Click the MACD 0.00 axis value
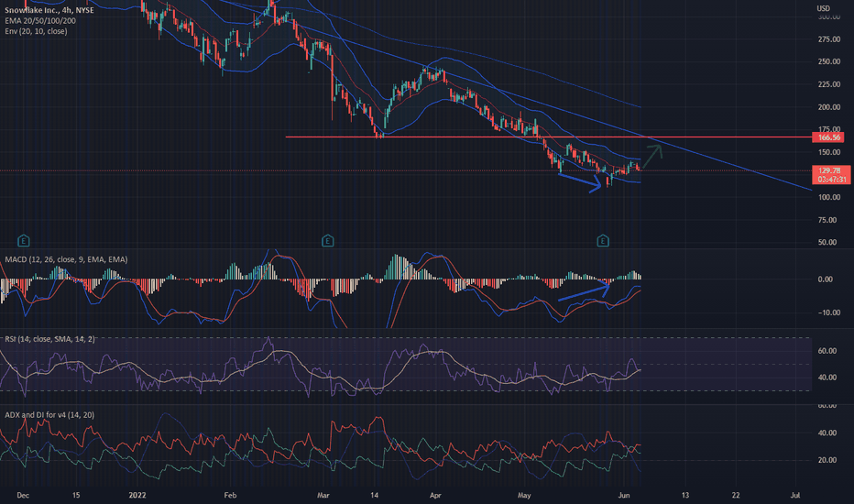Screen dimensions: 854x504 point(825,279)
